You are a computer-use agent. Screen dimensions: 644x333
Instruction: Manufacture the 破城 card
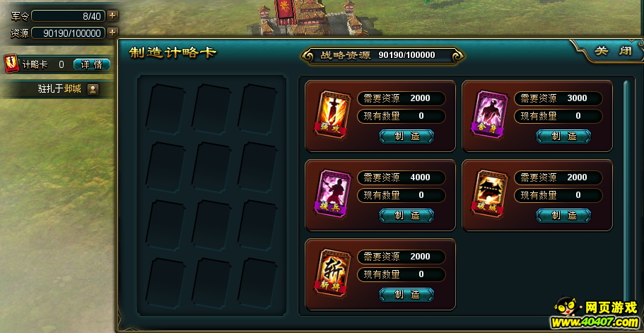coord(563,215)
